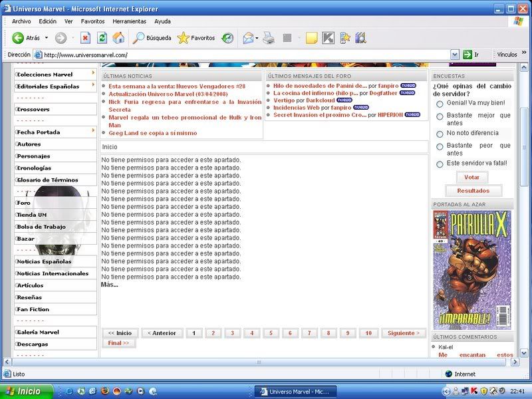The width and height of the screenshot is (532, 399).
Task: Expand the Vínculos links chevron
Action: (524, 53)
